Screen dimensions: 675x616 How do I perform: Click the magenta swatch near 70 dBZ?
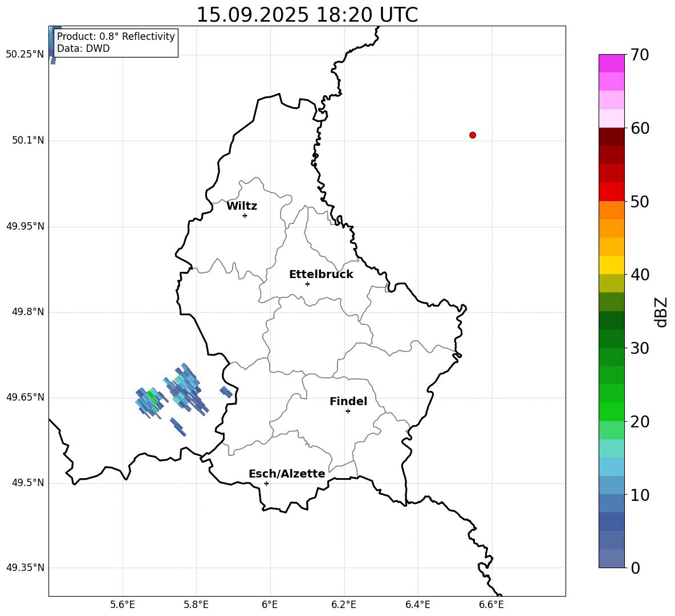[x=612, y=63]
